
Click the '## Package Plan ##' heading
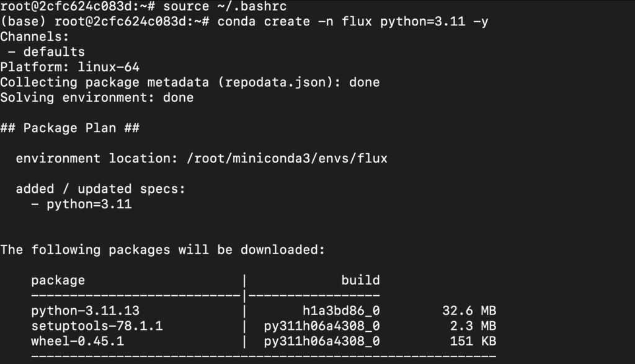pos(69,128)
